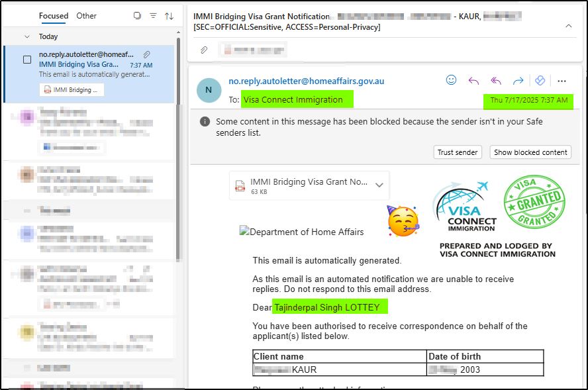Click the apps diamond icon in message toolbar
Viewport: 588px width, 390px height.
(540, 80)
